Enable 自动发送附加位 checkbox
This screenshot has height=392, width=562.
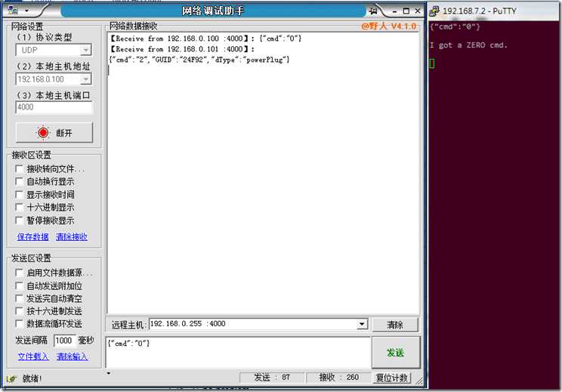coord(19,286)
